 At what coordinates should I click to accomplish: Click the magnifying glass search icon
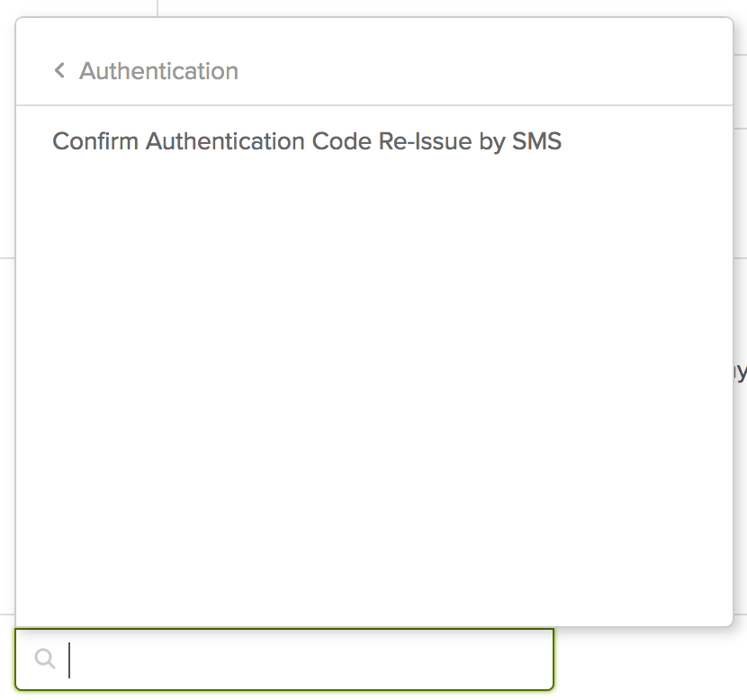point(45,660)
